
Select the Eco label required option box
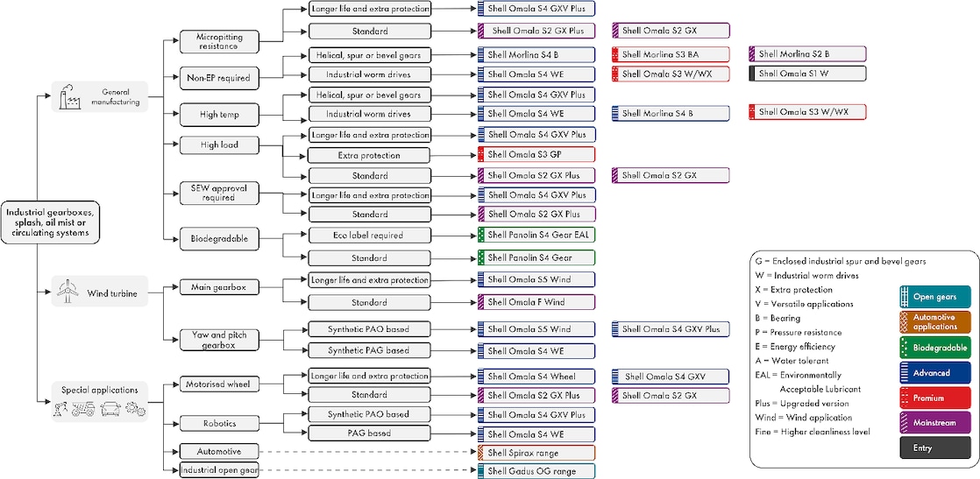point(369,236)
